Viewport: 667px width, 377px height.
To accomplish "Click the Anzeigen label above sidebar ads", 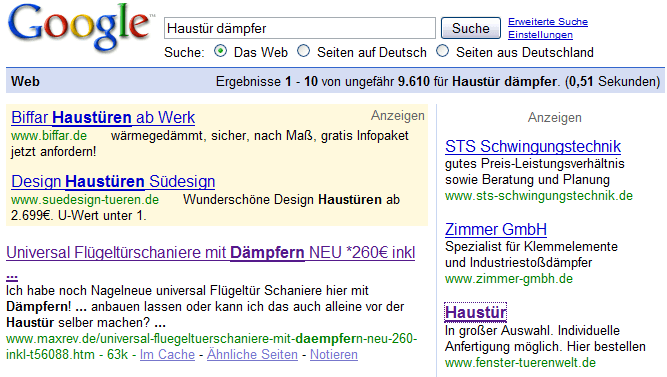I will (x=555, y=117).
